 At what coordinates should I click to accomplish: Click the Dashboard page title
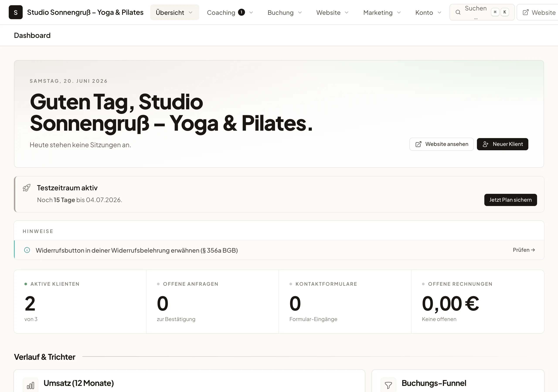[x=32, y=35]
